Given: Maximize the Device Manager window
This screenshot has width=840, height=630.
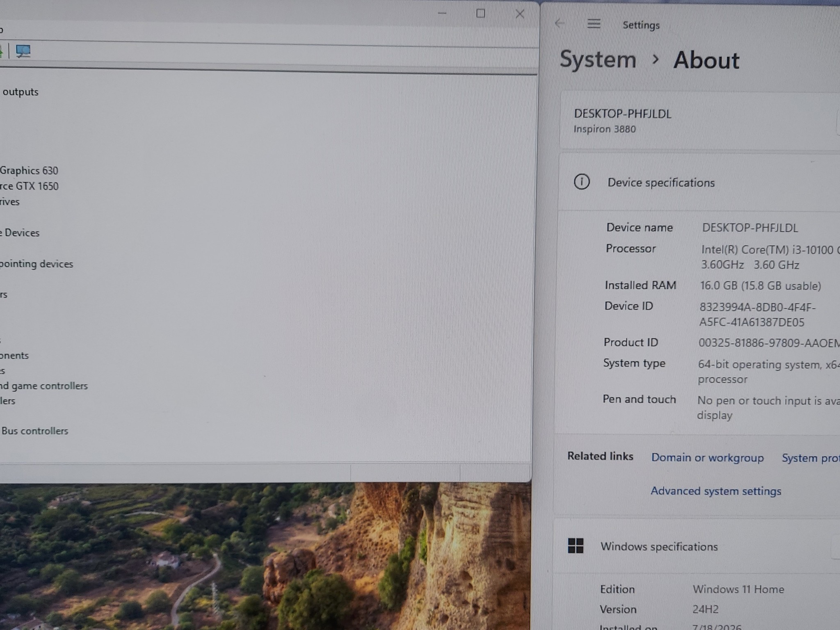Looking at the screenshot, I should click(481, 14).
